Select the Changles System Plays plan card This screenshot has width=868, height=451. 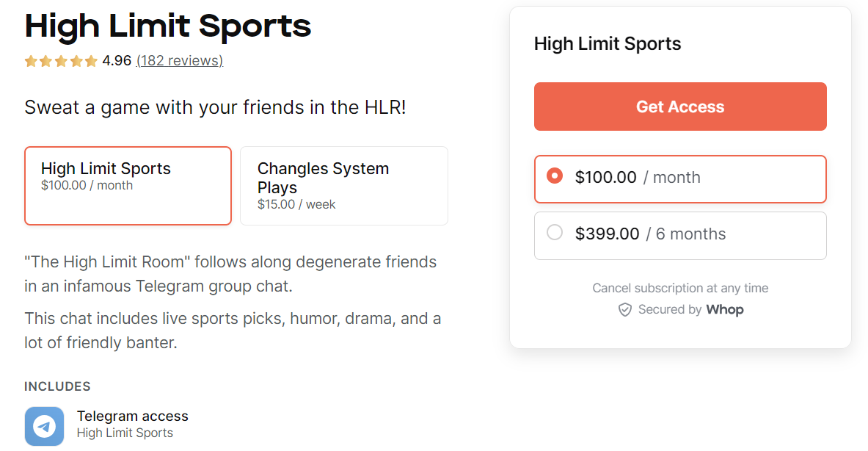(343, 185)
